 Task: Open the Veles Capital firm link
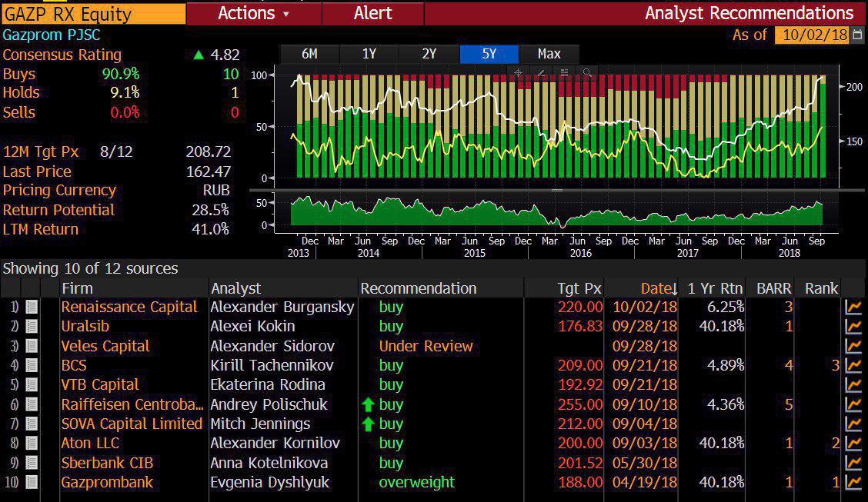105,346
